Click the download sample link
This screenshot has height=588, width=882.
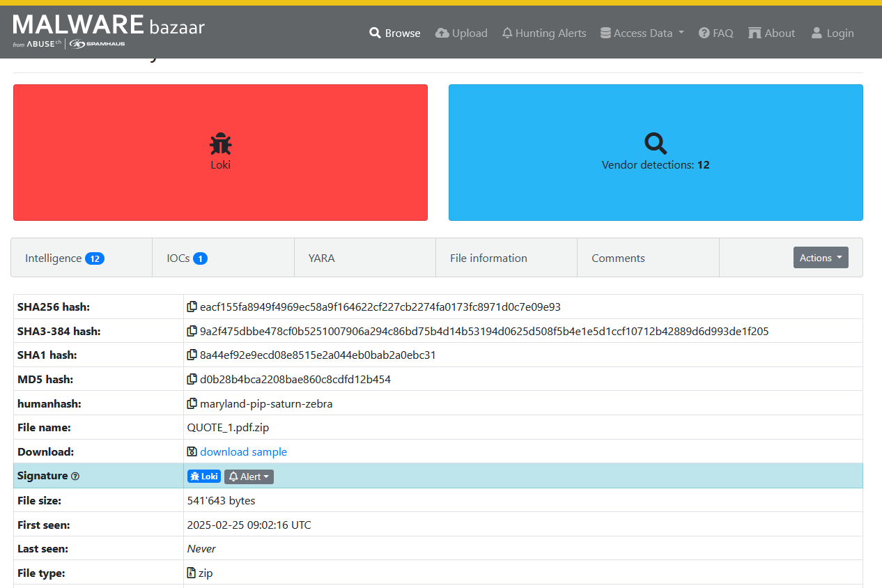coord(243,451)
